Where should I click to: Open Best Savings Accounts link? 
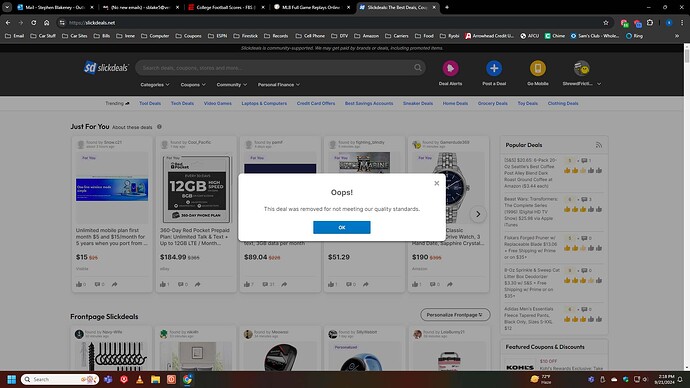pyautogui.click(x=369, y=103)
